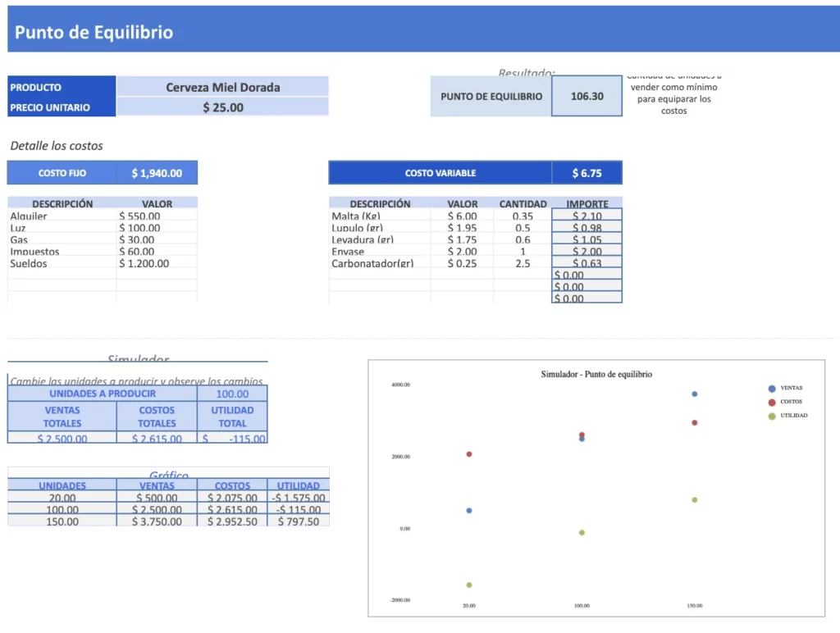Image resolution: width=840 pixels, height=633 pixels.
Task: Click the Luz value $ 100.00
Action: click(157, 228)
